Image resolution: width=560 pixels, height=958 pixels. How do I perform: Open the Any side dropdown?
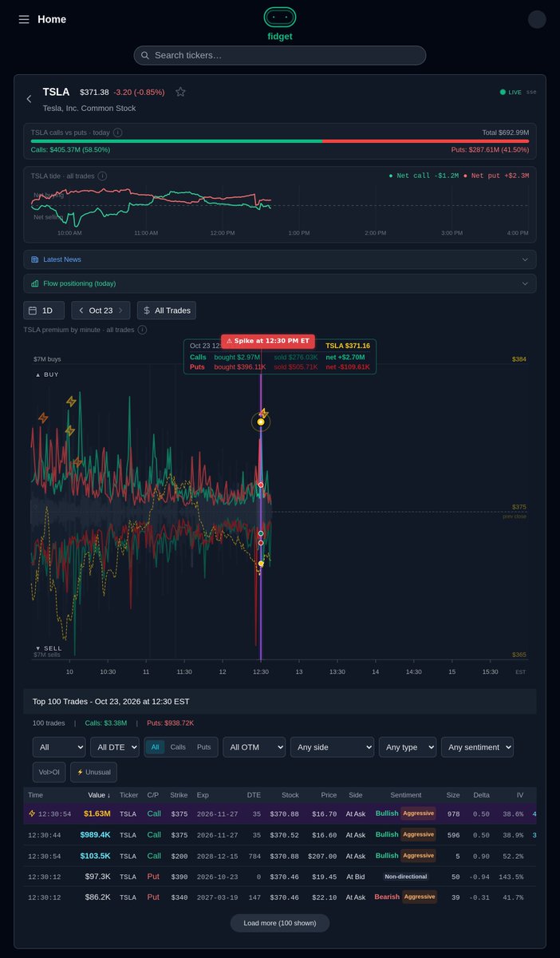pos(332,747)
